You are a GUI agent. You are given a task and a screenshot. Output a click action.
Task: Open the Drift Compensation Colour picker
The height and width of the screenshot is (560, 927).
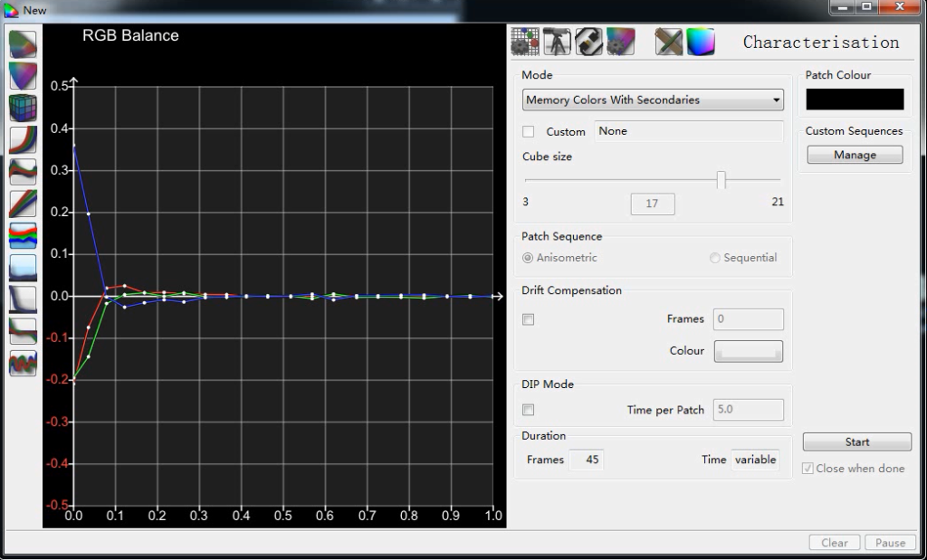(749, 351)
